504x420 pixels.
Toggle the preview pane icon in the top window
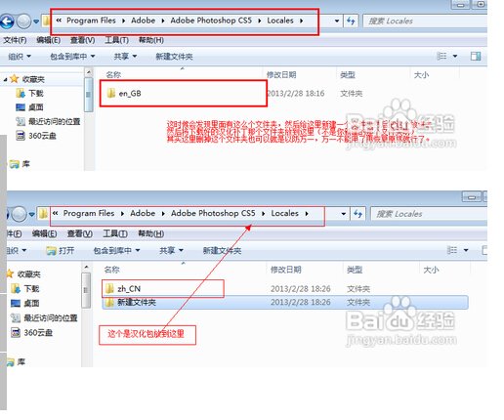pos(476,56)
